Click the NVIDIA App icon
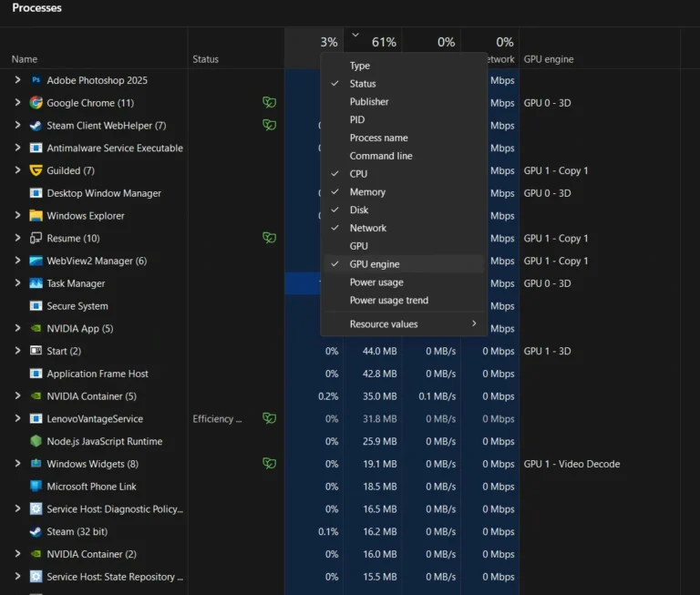 pos(36,329)
